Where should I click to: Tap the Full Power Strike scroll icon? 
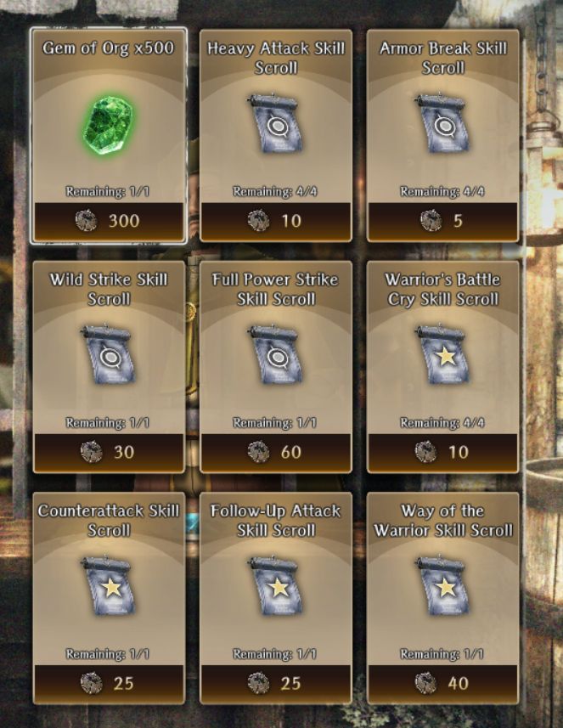click(275, 354)
